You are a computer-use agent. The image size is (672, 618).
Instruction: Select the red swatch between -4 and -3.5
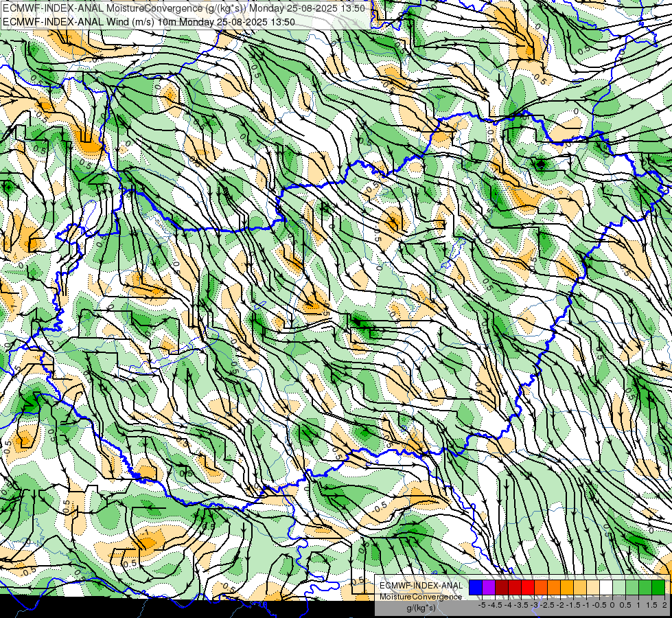[515, 588]
